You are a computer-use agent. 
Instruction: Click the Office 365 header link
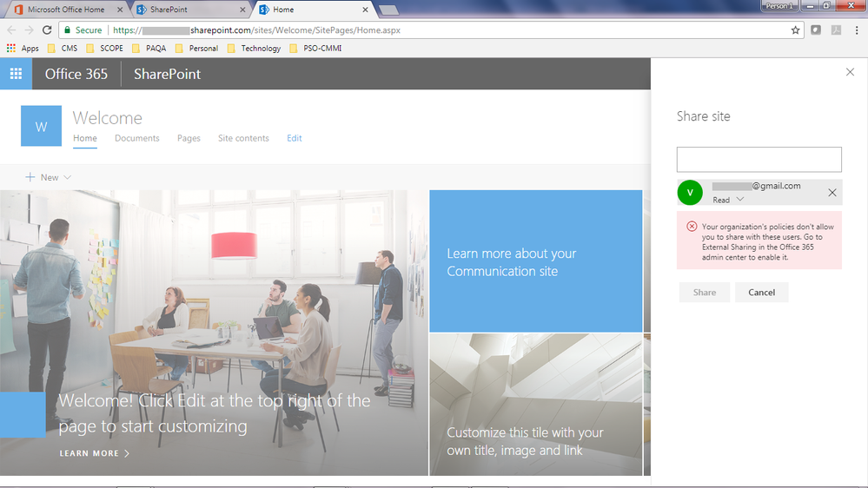[x=76, y=74]
